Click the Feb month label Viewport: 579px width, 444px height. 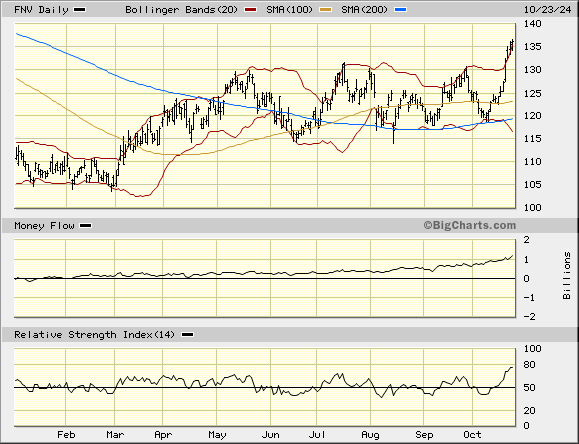[66, 435]
